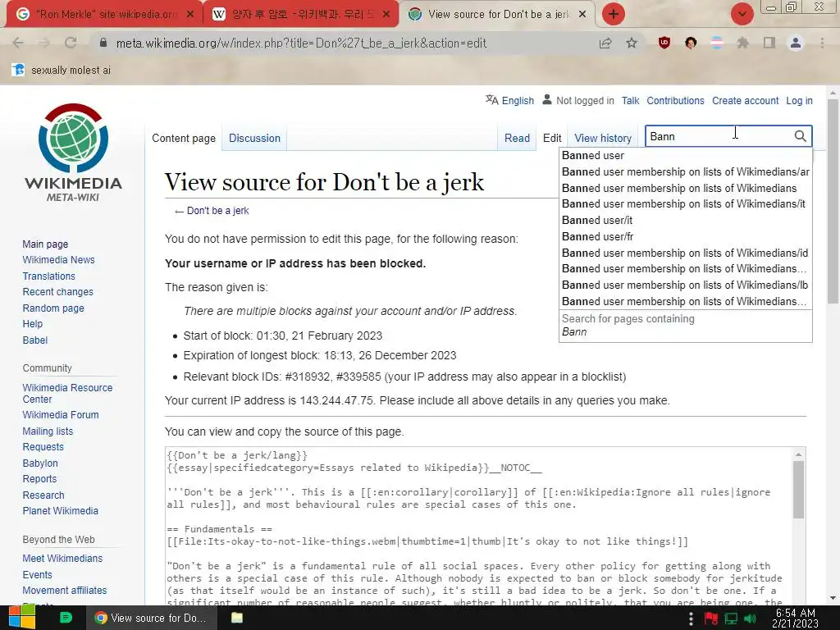The height and width of the screenshot is (630, 840).
Task: Open Main page in the sidebar
Action: click(45, 244)
